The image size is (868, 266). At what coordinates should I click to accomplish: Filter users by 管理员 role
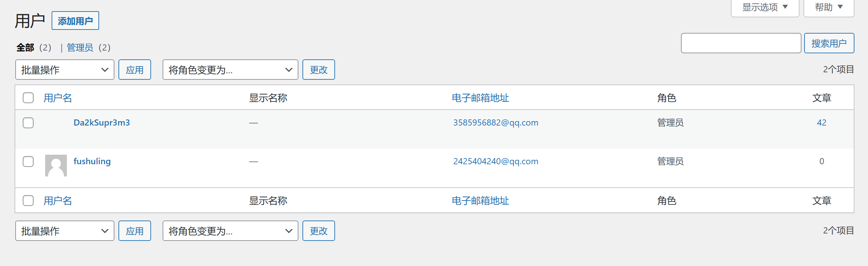(x=80, y=47)
